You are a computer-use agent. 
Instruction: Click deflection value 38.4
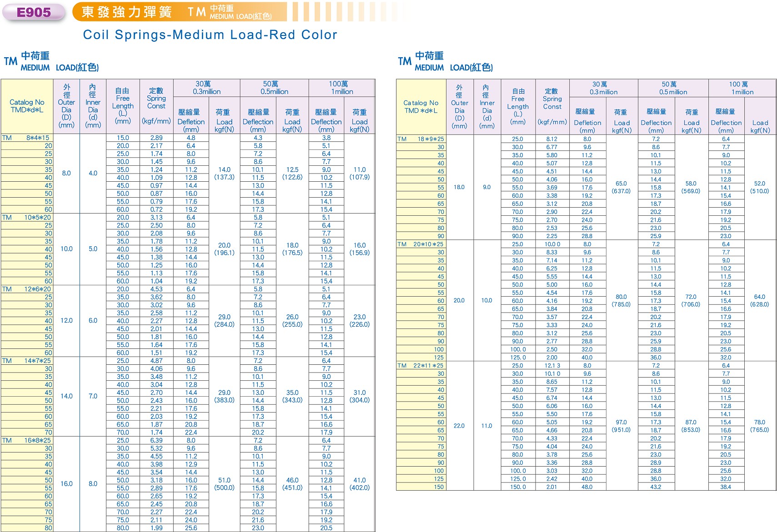pos(726,487)
